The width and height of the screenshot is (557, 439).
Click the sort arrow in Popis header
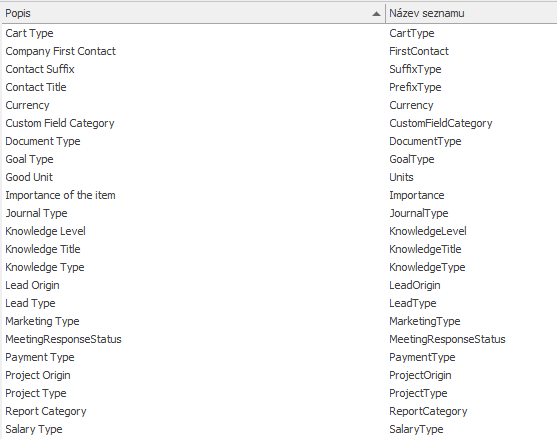click(376, 14)
